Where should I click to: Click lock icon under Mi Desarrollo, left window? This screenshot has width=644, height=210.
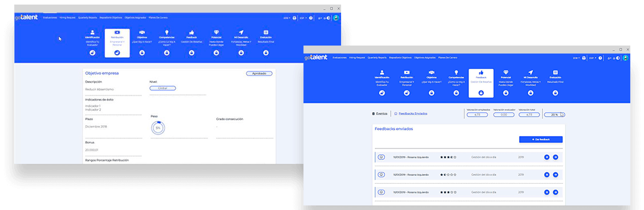(241, 52)
